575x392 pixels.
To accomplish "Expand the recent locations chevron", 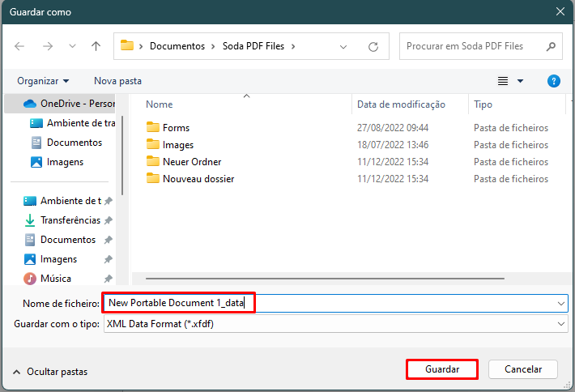I will (72, 46).
